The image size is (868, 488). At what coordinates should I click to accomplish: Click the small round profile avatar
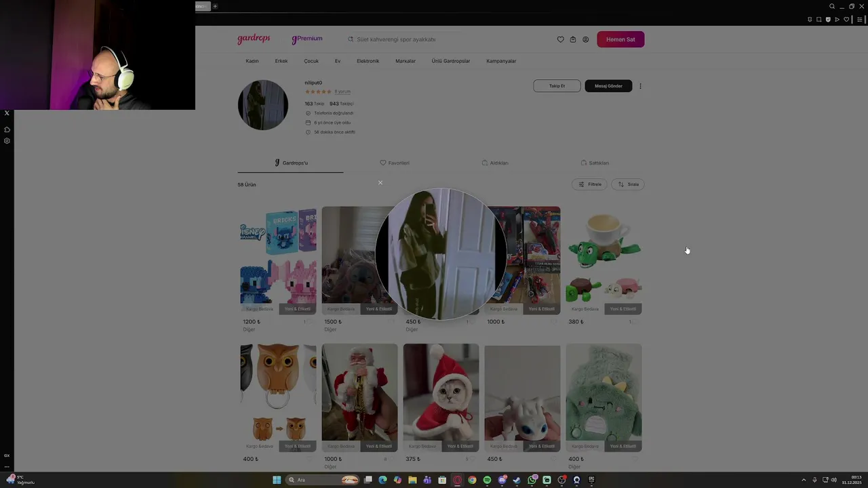[263, 105]
